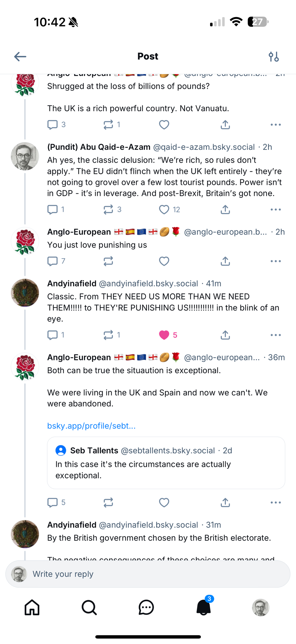Viewport: 296px width, 644px height.
Task: Open the Search tab
Action: [89, 608]
